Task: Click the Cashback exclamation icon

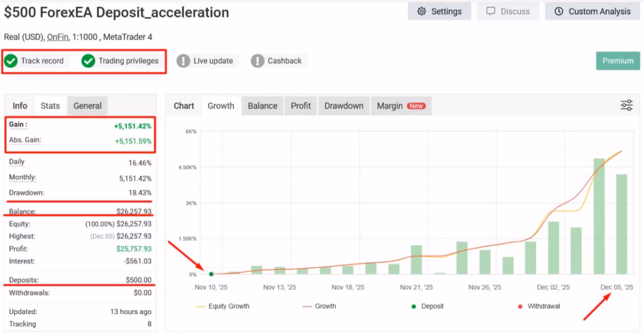Action: 257,61
